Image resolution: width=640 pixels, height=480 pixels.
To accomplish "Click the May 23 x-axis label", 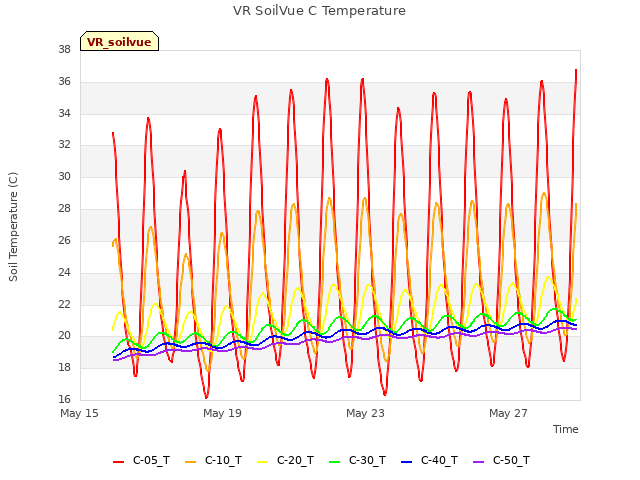I will 365,413.
